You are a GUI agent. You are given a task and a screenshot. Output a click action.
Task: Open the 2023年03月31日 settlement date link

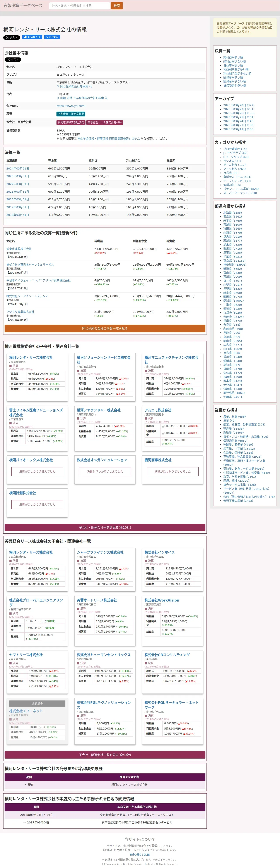(17, 176)
